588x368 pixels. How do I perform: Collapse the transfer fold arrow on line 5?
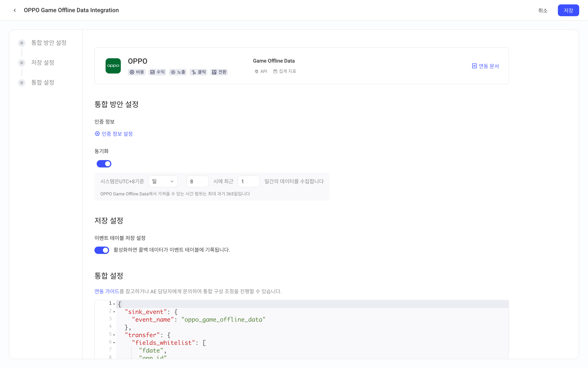pyautogui.click(x=114, y=335)
